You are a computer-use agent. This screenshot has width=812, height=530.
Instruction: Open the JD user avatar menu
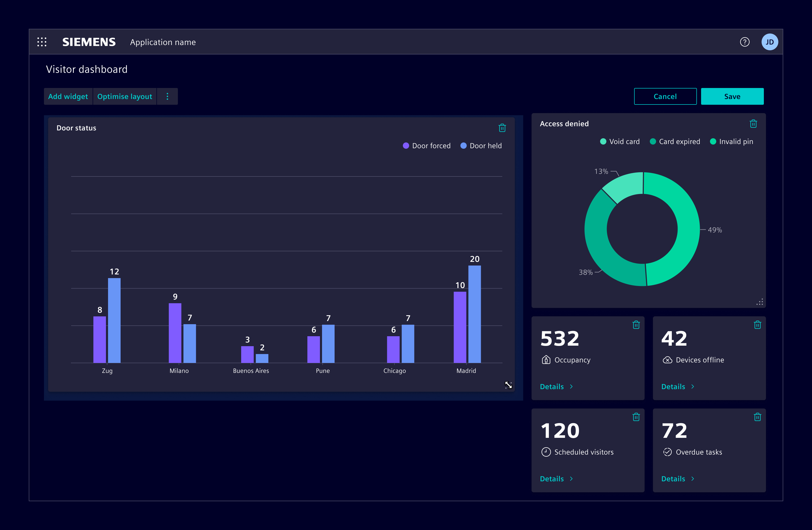[x=770, y=42]
